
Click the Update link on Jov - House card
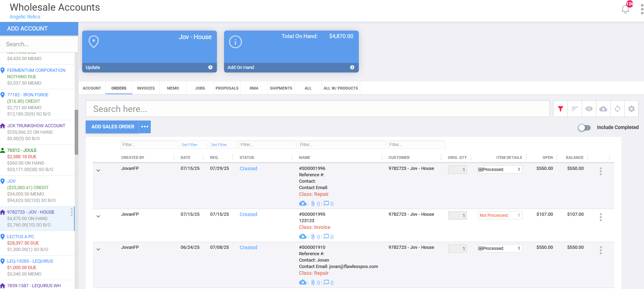click(93, 67)
